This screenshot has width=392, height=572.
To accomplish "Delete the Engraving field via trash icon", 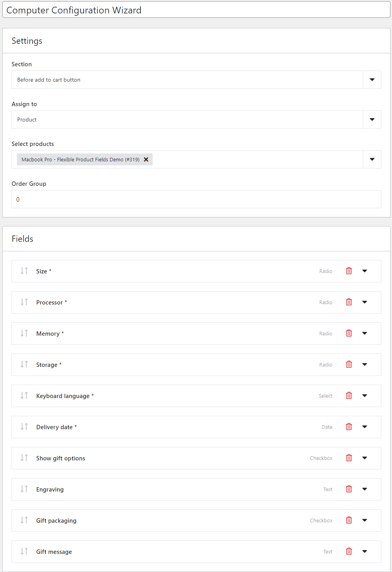I will click(349, 489).
